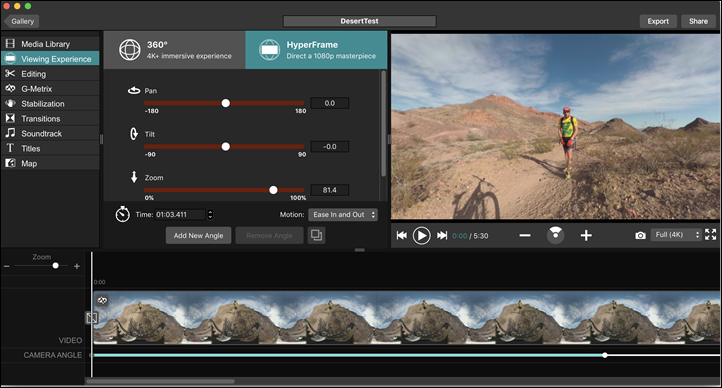Image resolution: width=722 pixels, height=388 pixels.
Task: Switch to HyperFrame mode tab
Action: [x=316, y=50]
